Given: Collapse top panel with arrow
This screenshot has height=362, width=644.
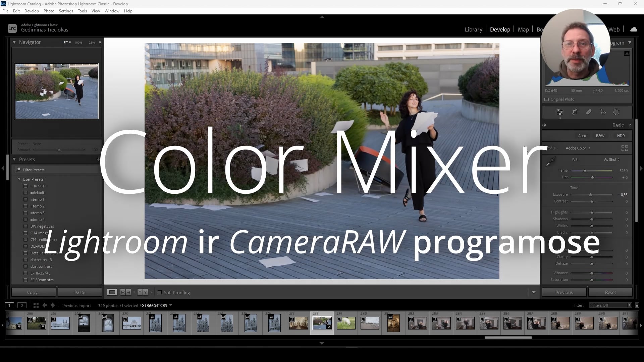Looking at the screenshot, I should 322,17.
